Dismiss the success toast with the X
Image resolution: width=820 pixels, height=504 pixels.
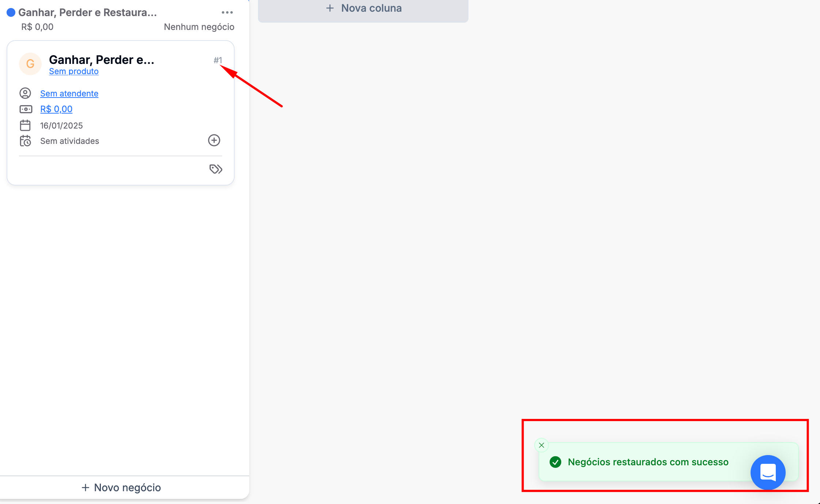coord(542,445)
